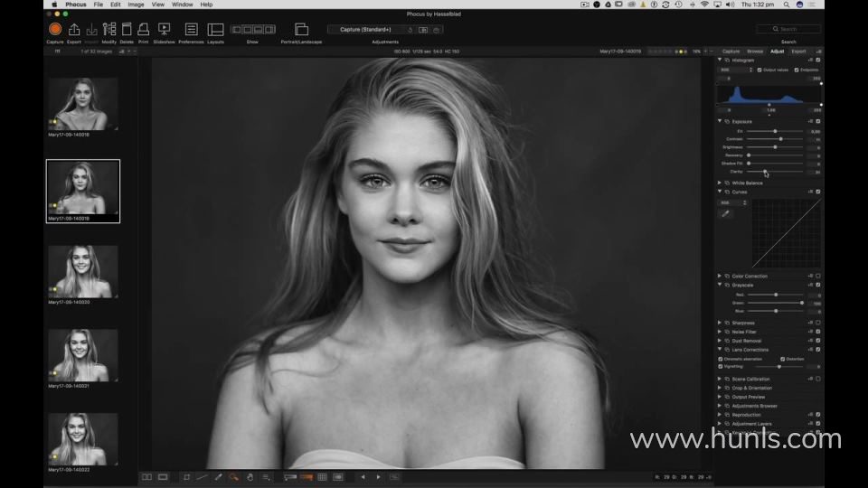Toggle the orange exposure warning icon
The image size is (868, 488).
coord(307,477)
